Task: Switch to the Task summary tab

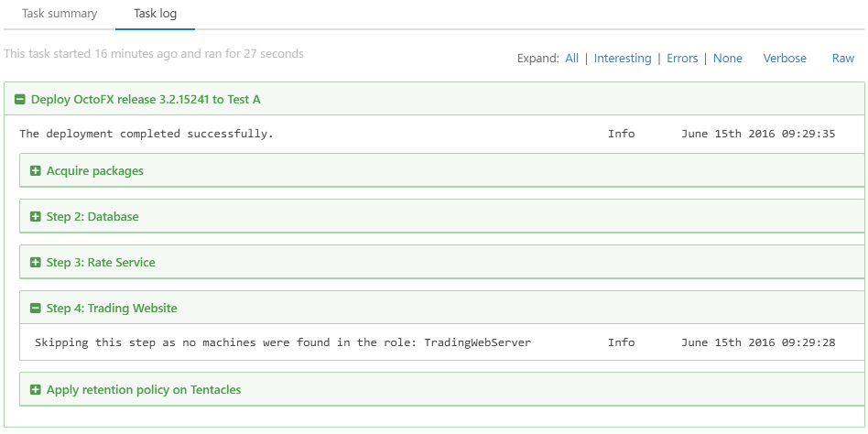Action: [58, 14]
